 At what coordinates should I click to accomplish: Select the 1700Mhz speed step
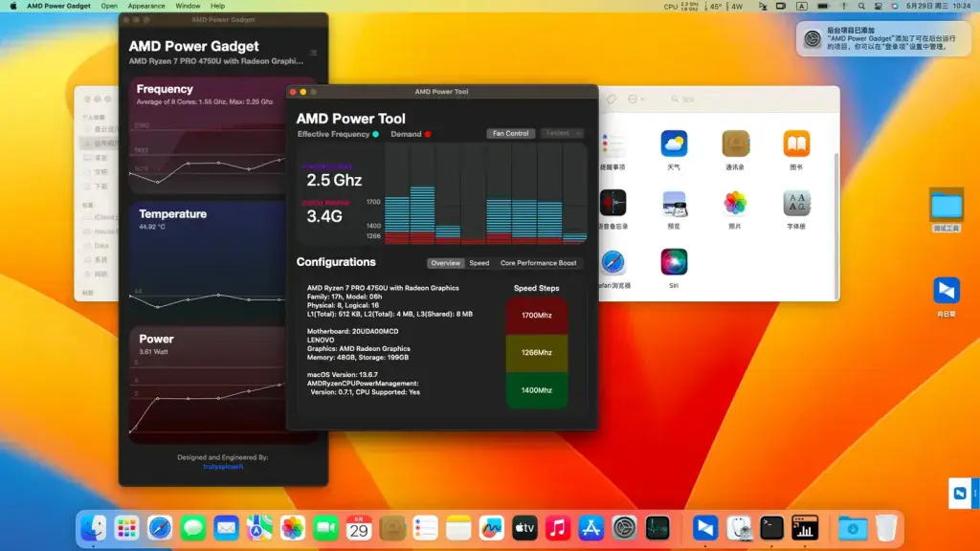coord(536,316)
